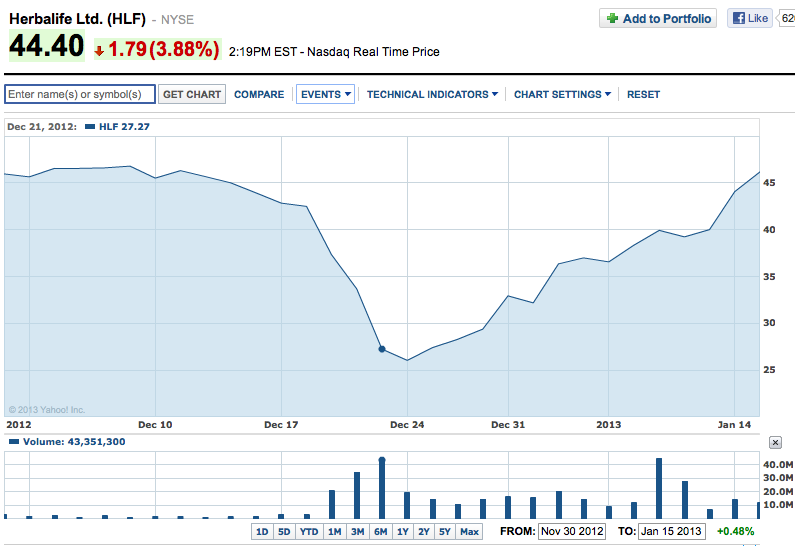Open the CHART SETTINGS dropdown

[562, 94]
